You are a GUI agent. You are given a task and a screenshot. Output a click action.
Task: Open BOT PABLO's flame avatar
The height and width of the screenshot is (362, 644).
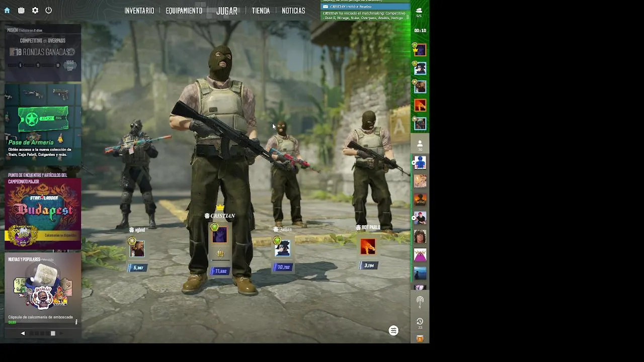(x=368, y=246)
